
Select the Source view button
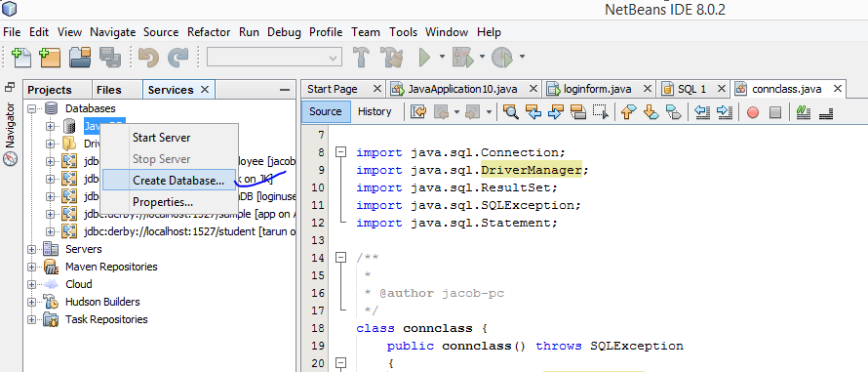click(326, 111)
